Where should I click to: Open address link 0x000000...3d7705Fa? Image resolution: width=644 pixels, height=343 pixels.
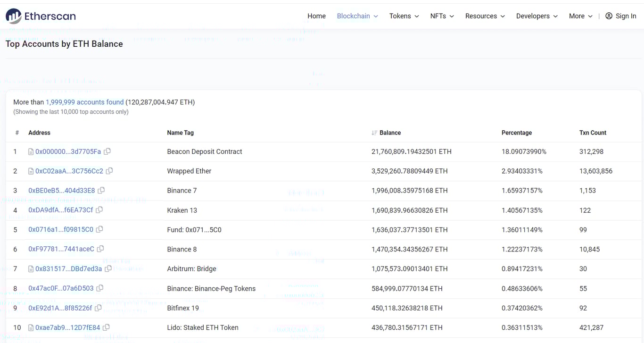[68, 151]
